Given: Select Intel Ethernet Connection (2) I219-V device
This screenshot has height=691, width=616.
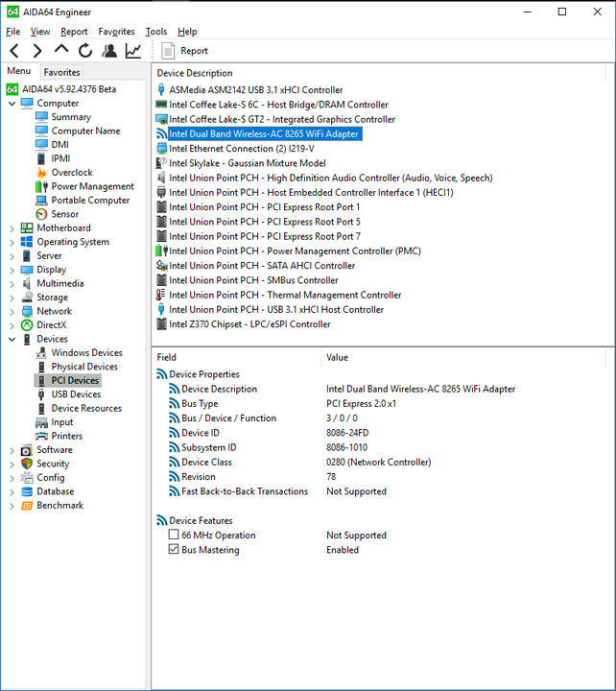Looking at the screenshot, I should click(242, 149).
